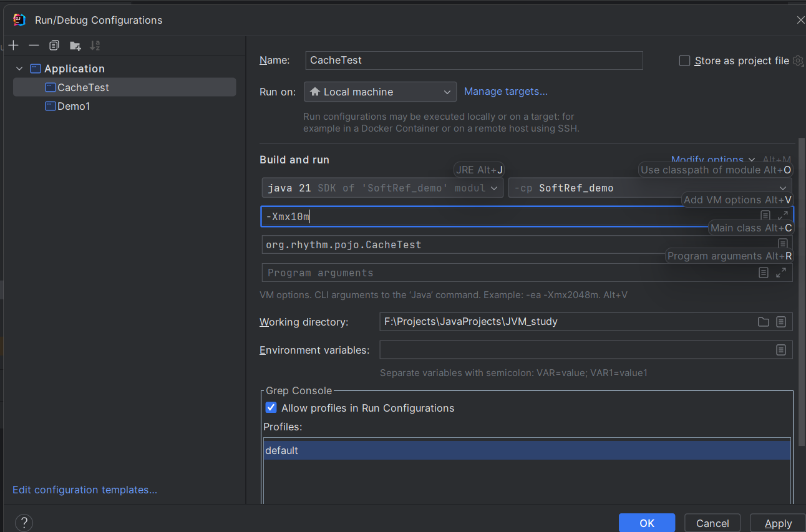Remove the selected configuration with minus icon
Viewport: 806px width, 532px height.
34,46
